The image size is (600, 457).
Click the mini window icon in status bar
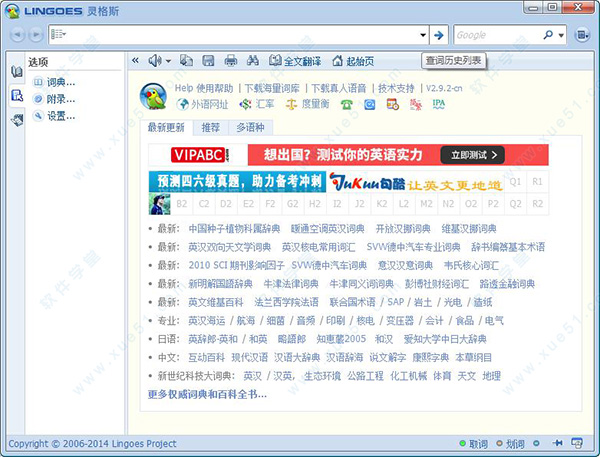577,443
